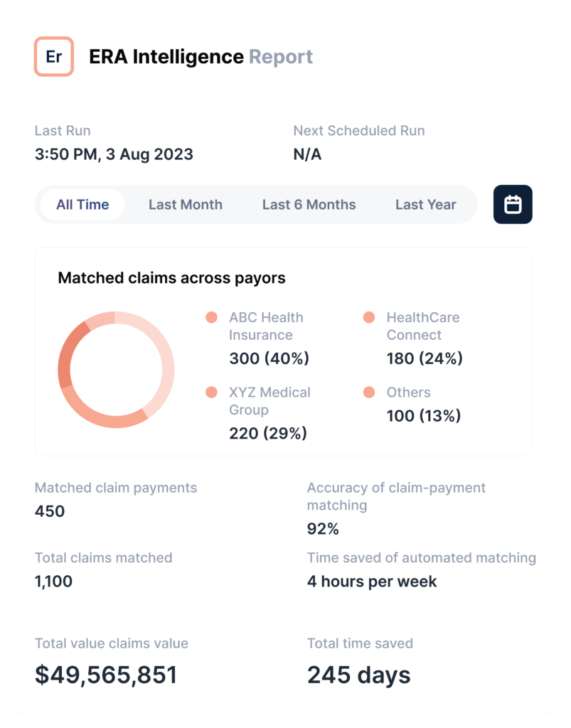Click the 245 days time saved value
The image size is (571, 728).
point(359,675)
